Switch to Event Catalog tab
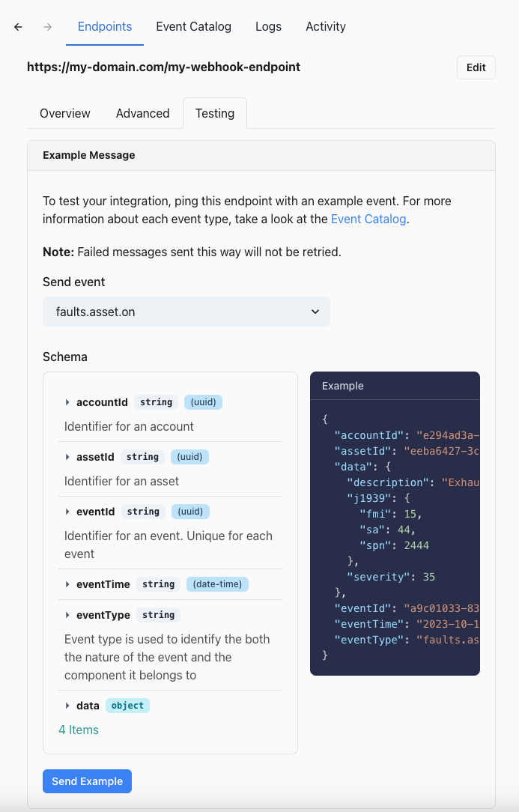The width and height of the screenshot is (519, 812). 193,26
